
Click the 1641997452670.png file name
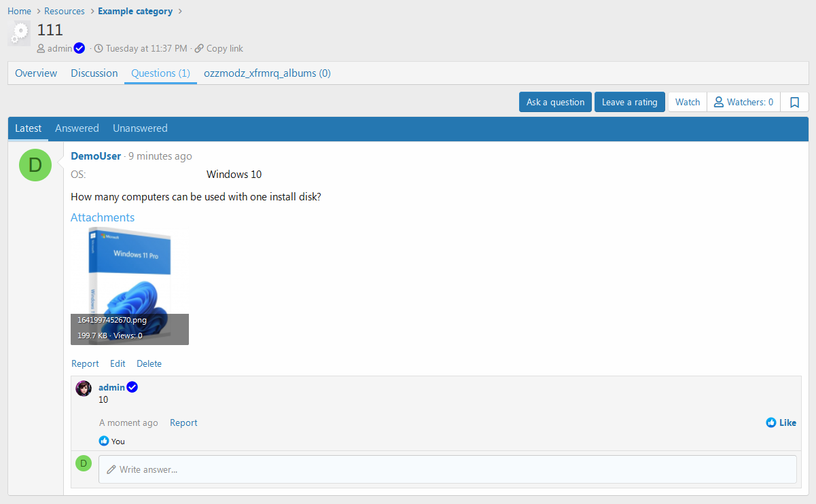[111, 321]
